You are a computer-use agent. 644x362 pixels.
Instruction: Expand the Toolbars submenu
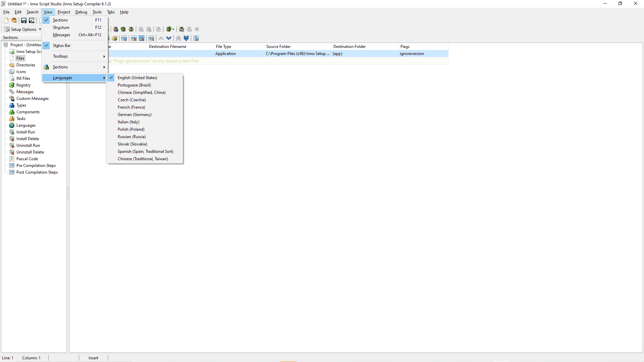(75, 56)
